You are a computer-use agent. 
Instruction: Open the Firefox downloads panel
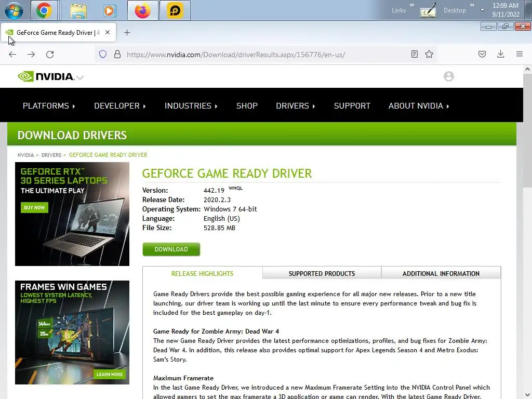[x=500, y=54]
